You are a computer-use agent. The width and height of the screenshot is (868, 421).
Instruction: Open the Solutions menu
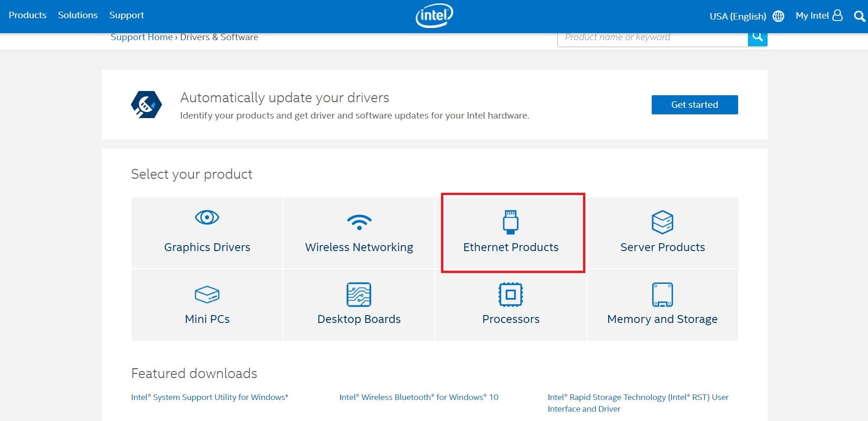[78, 15]
